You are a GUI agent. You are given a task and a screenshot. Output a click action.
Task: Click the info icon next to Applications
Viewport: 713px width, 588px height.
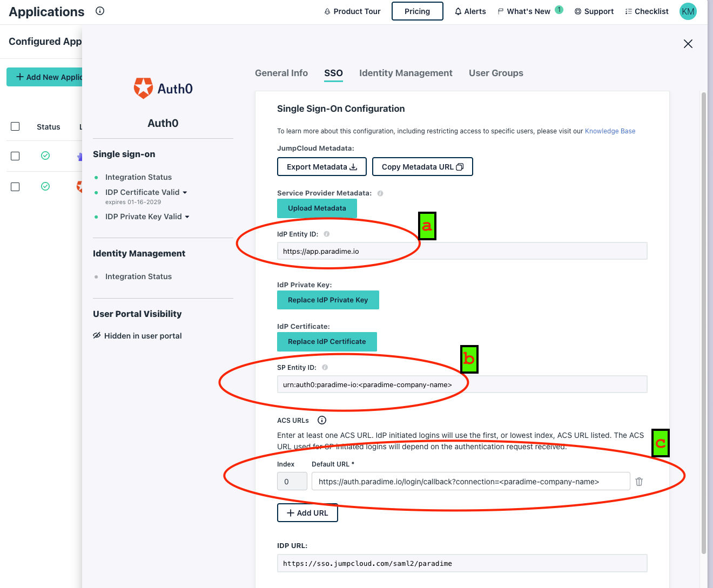pyautogui.click(x=100, y=11)
